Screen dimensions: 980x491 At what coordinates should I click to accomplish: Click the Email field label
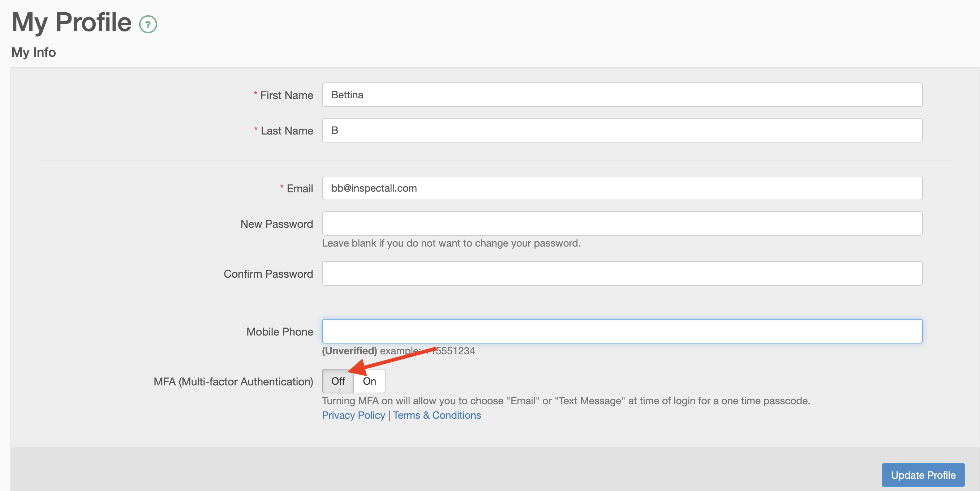(300, 188)
